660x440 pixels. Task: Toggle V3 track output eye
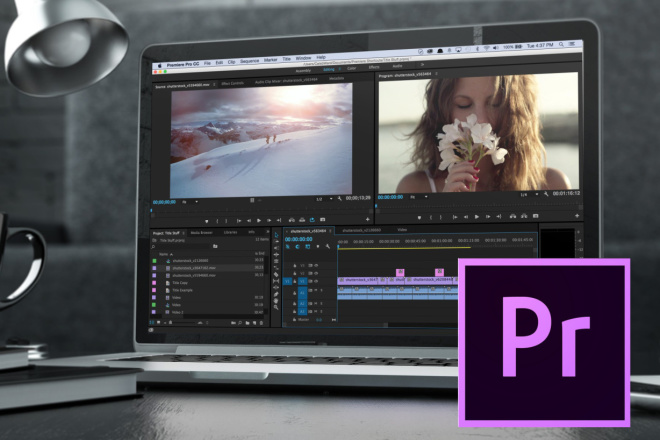click(316, 266)
